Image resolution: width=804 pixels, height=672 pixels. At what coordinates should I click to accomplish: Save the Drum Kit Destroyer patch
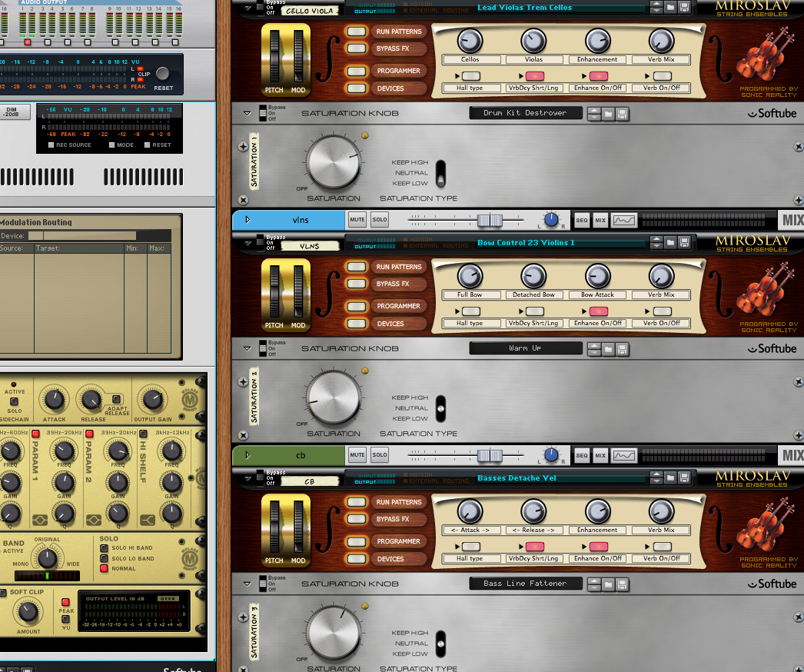tap(622, 114)
